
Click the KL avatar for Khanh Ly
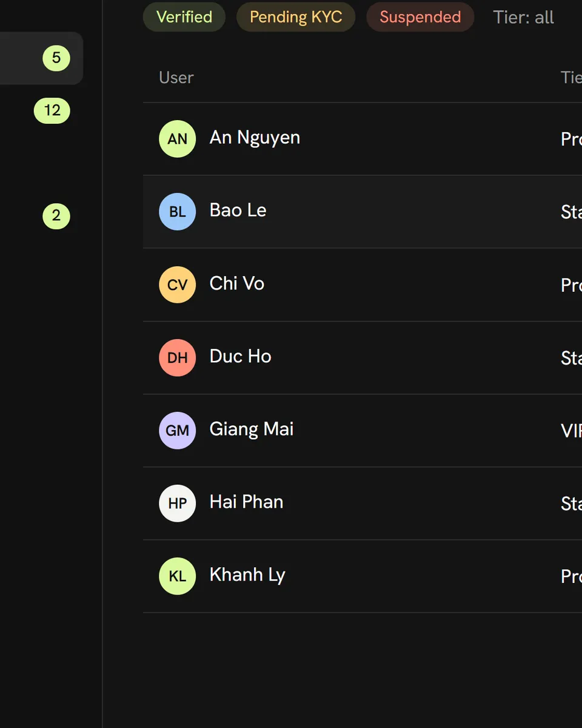pos(177,576)
